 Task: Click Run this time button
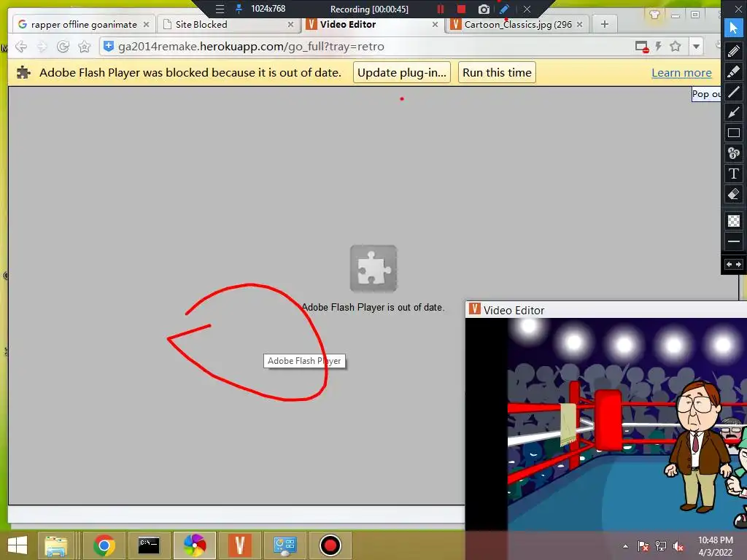click(497, 72)
